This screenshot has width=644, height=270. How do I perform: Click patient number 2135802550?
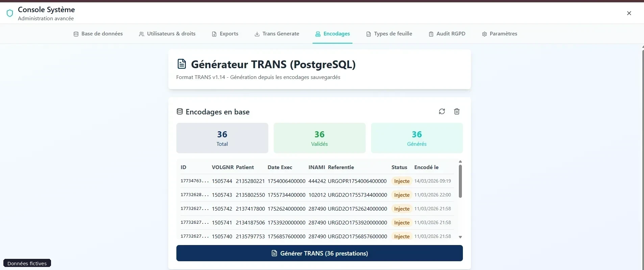coord(250,195)
